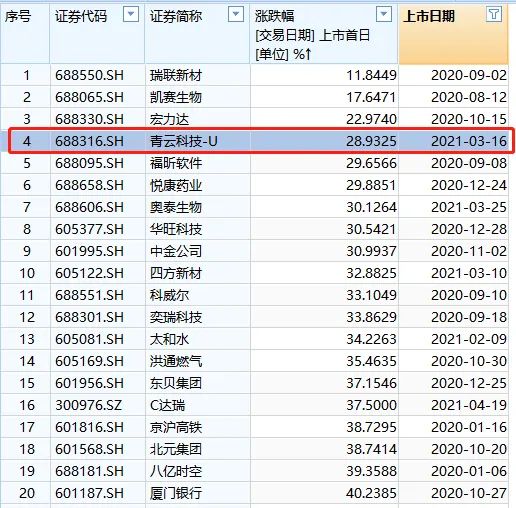Viewport: 516px width, 508px height.
Task: Click cell value 40.2385
Action: click(x=371, y=493)
